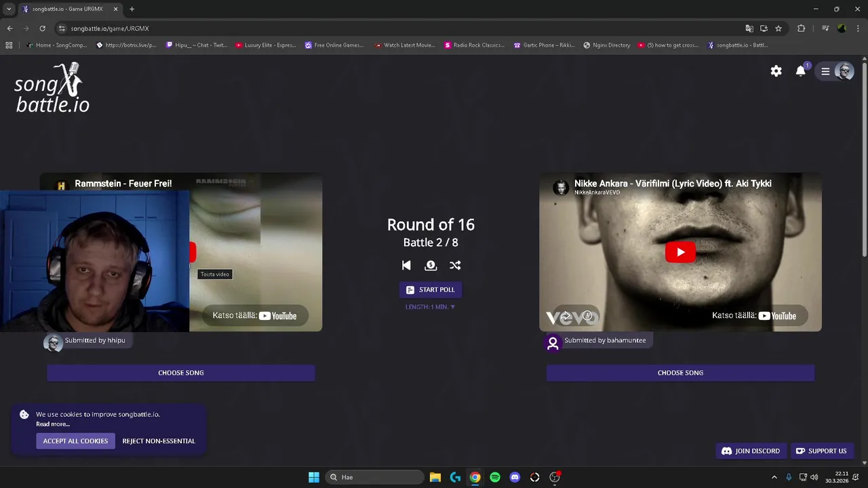868x488 pixels.
Task: Open Support Us link
Action: [821, 451]
